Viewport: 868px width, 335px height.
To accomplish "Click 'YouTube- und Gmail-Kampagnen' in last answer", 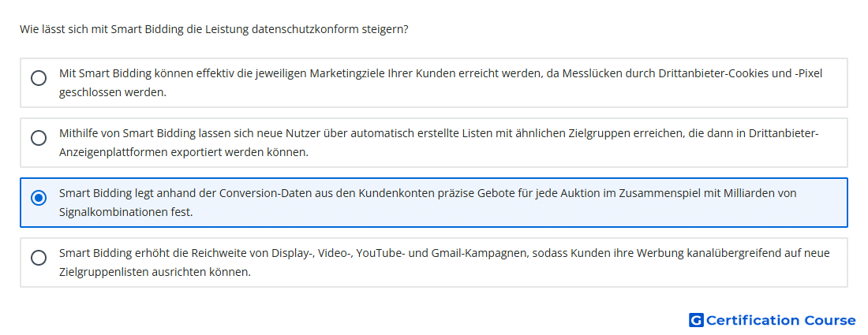I will click(x=432, y=253).
